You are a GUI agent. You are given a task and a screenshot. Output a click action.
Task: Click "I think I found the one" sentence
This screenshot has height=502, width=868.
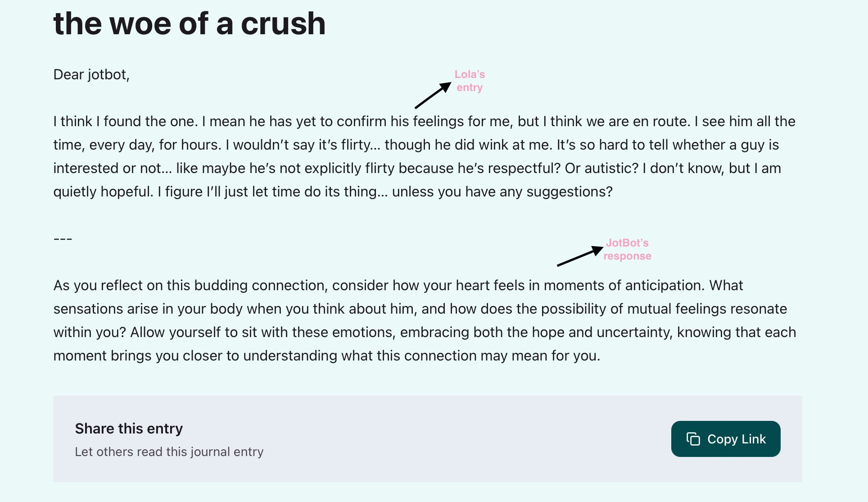point(125,121)
